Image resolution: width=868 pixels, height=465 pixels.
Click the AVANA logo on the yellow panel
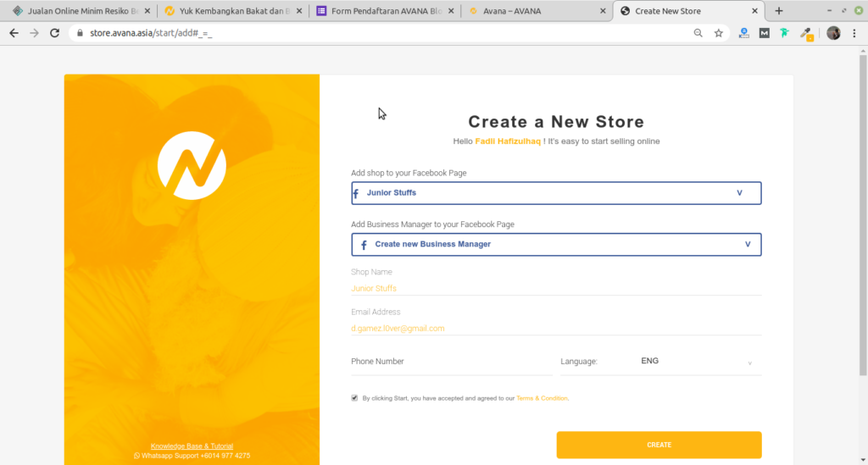coord(192,165)
